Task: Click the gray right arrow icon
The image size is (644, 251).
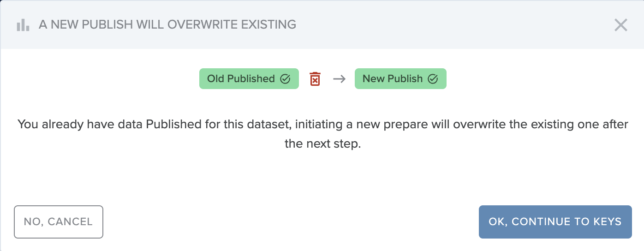Action: point(339,79)
